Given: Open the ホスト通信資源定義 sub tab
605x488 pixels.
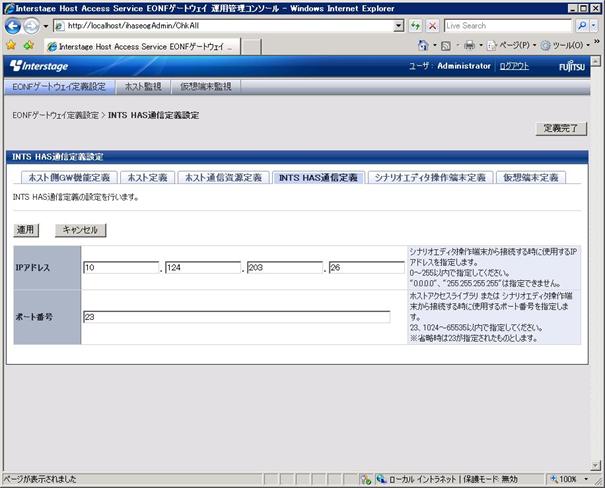Looking at the screenshot, I should pos(223,177).
